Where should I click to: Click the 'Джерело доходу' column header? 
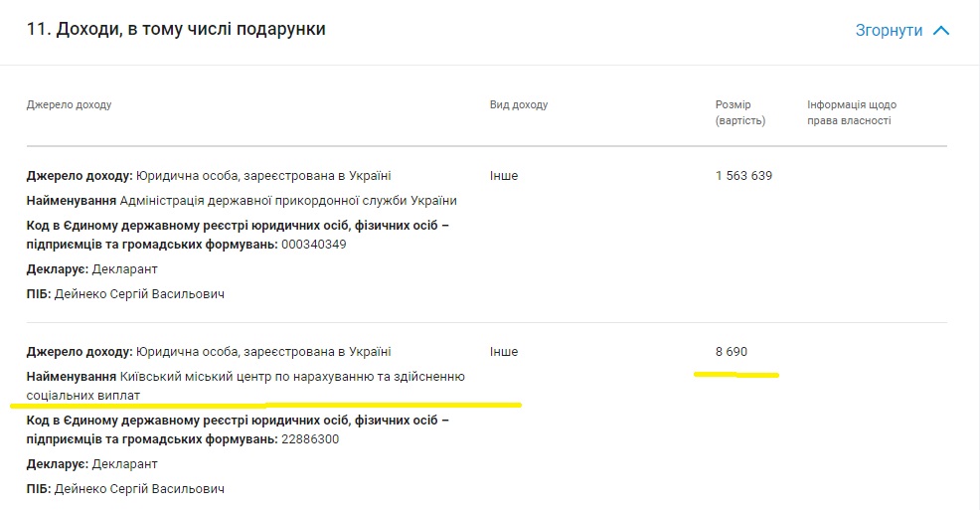(x=69, y=105)
